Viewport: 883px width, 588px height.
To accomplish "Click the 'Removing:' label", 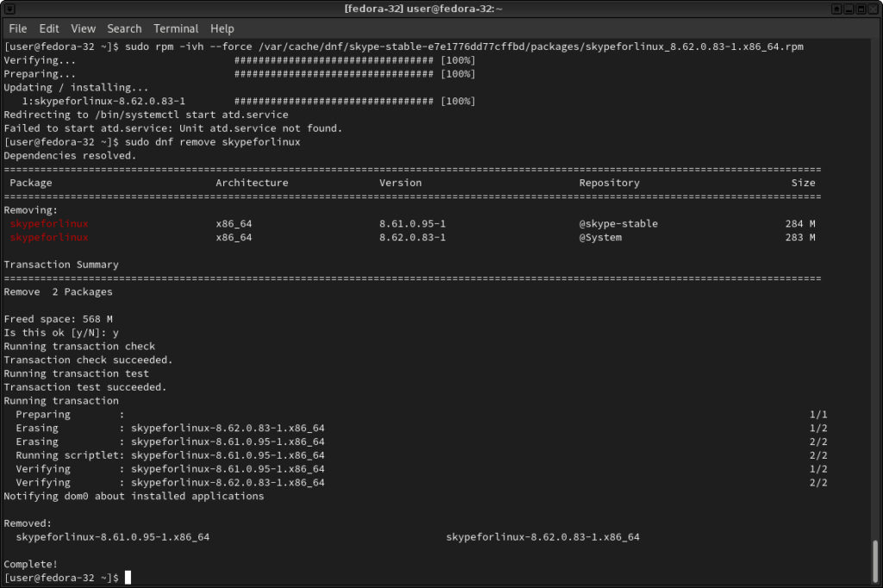I will [x=30, y=210].
